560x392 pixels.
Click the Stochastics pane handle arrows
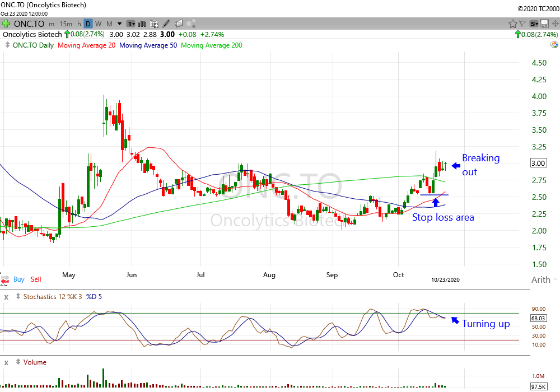18,296
